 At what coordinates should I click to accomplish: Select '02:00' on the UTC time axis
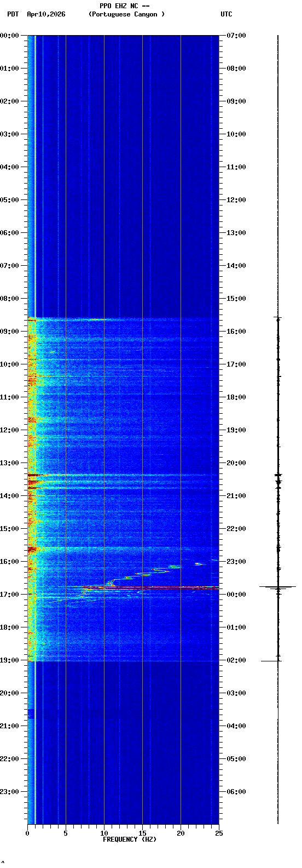coord(236,660)
